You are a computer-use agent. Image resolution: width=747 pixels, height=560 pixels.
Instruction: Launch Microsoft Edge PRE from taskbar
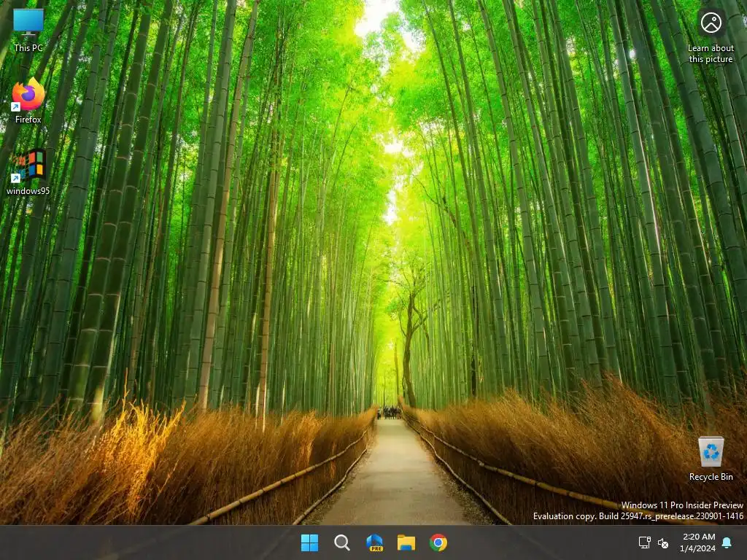[374, 542]
